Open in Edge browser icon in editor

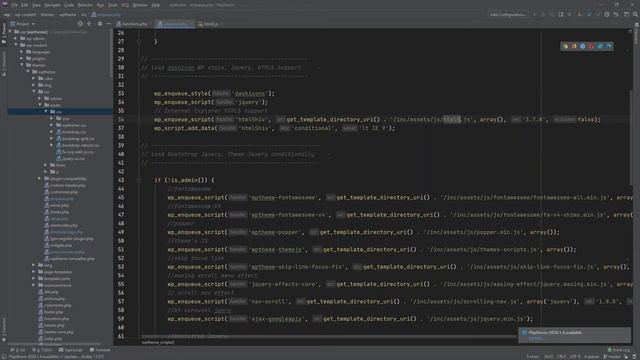(609, 47)
